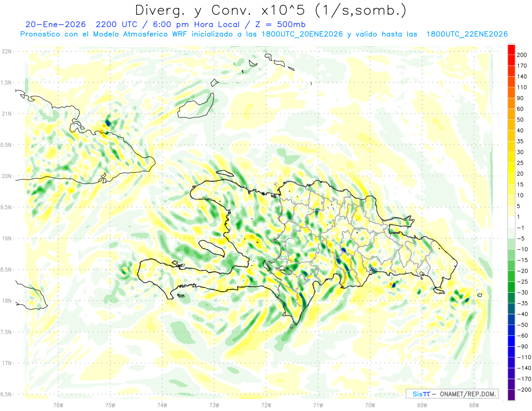Click the "70W" longitude label

(x=370, y=404)
